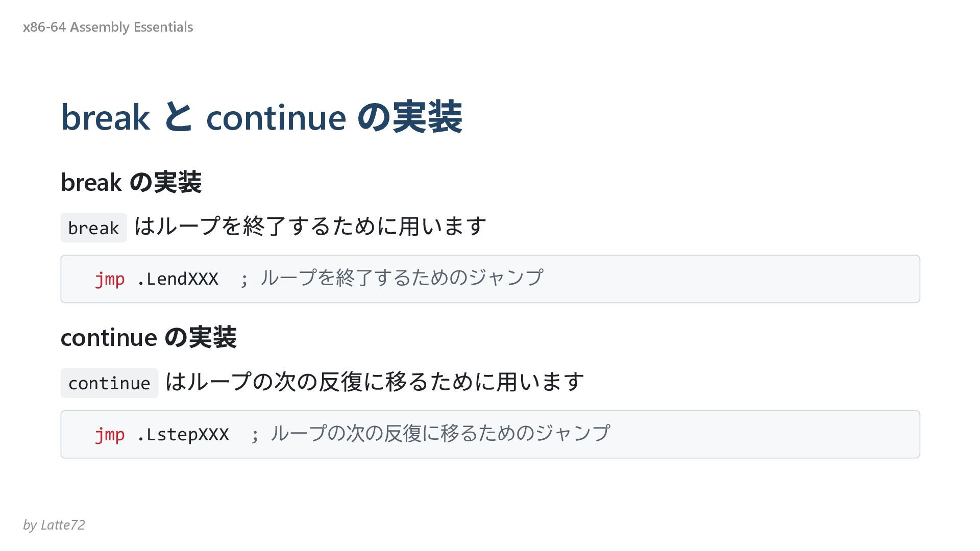The height and width of the screenshot is (551, 980).
Task: Click the sentence 'はループの次の反復に移るために用います'
Action: [375, 382]
